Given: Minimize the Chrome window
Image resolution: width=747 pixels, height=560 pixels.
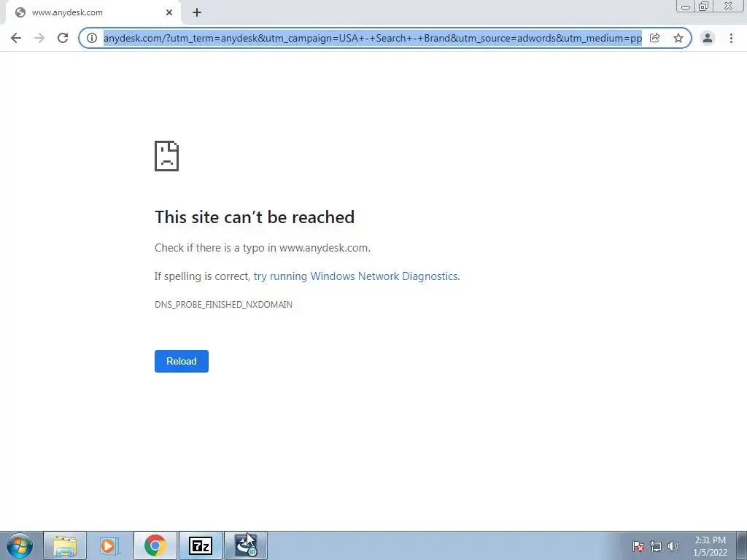Looking at the screenshot, I should (686, 7).
